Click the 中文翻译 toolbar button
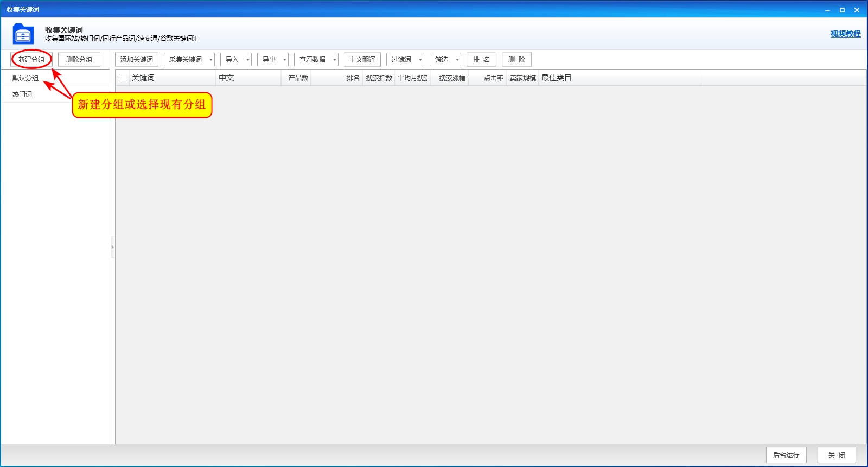 tap(362, 60)
